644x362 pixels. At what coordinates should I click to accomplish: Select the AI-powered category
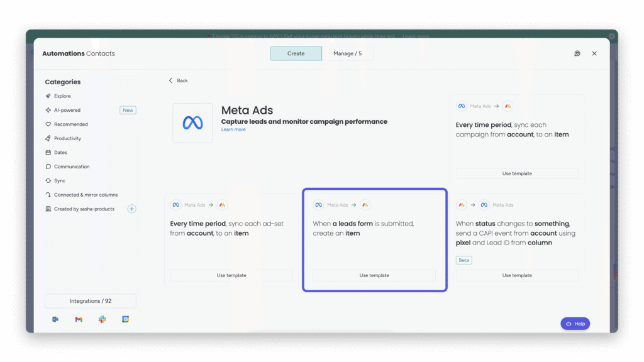pos(67,110)
